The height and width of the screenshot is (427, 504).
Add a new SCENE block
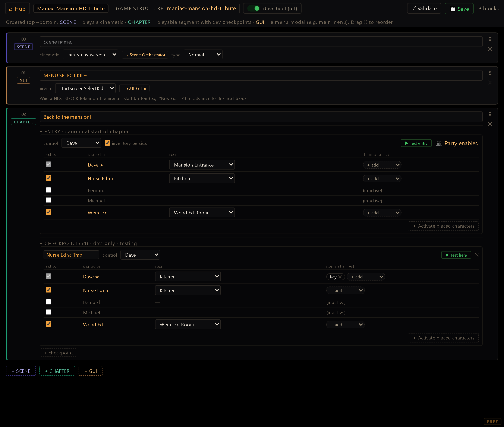(21, 371)
